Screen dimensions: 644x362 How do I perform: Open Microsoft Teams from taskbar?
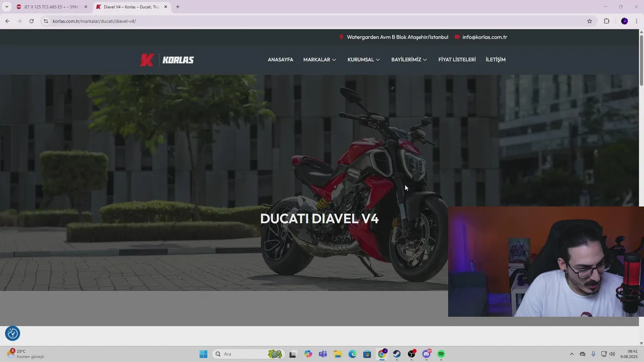[323, 354]
